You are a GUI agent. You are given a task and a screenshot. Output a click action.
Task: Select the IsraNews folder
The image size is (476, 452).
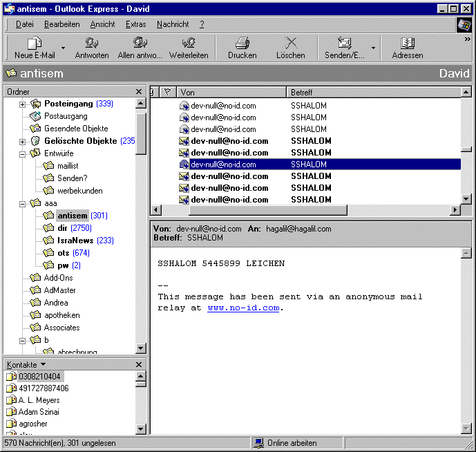76,241
